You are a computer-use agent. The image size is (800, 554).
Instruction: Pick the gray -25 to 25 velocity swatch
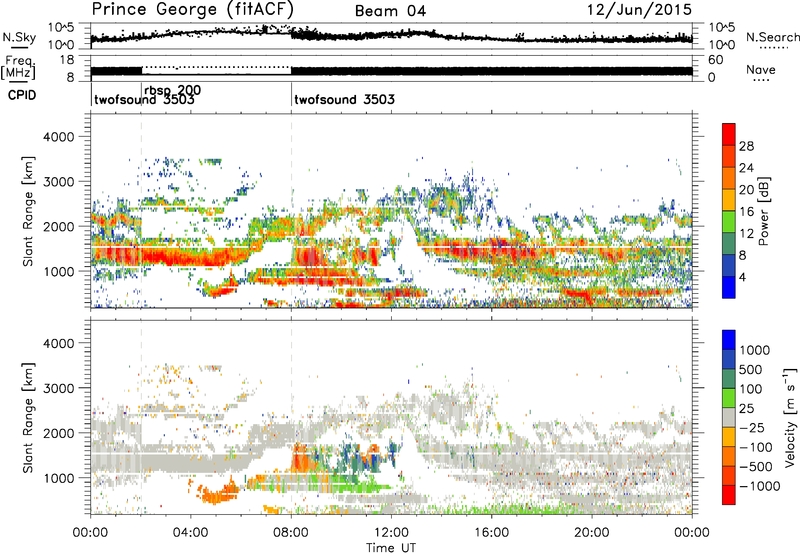coord(729,417)
